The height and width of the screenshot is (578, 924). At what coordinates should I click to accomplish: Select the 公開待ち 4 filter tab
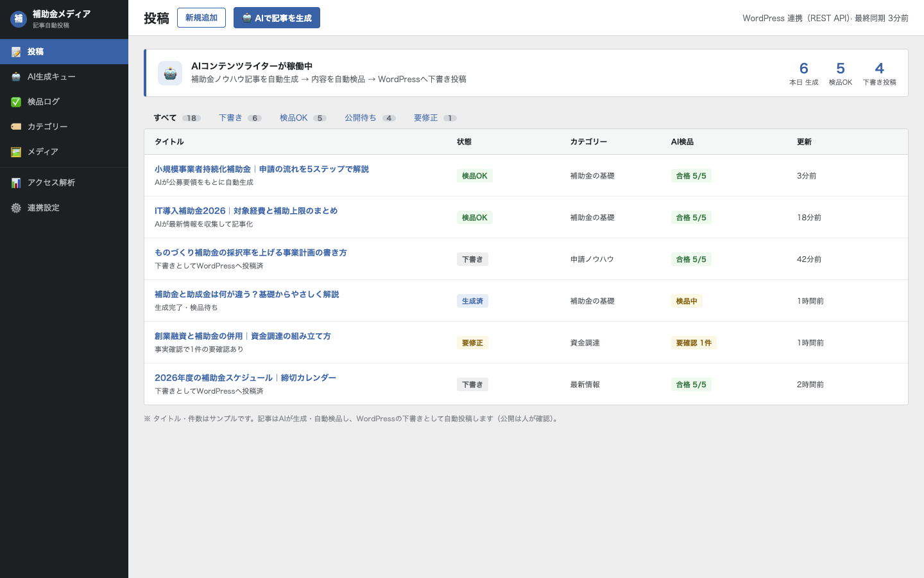[370, 118]
